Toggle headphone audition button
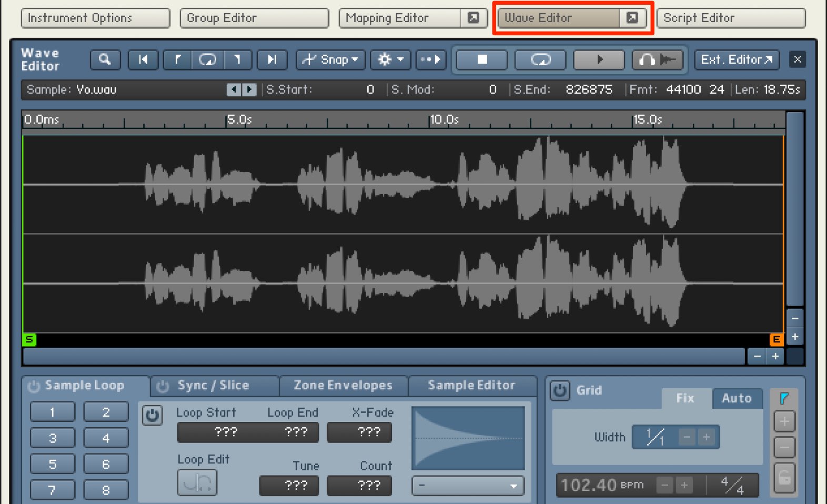The image size is (827, 504). (x=657, y=59)
